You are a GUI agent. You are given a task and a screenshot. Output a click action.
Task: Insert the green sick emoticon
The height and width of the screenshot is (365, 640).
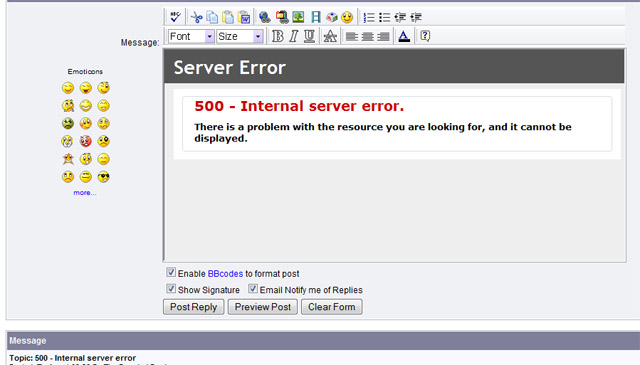click(x=68, y=123)
